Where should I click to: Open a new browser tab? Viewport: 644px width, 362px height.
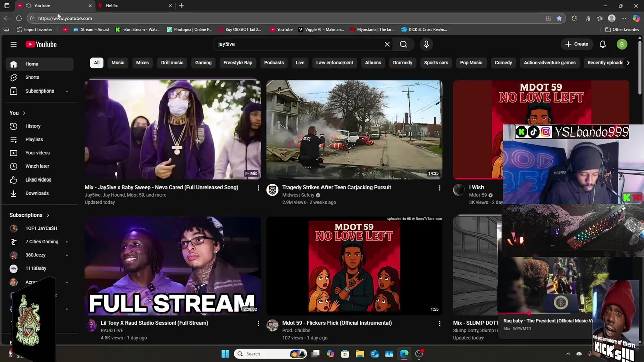[x=181, y=5]
